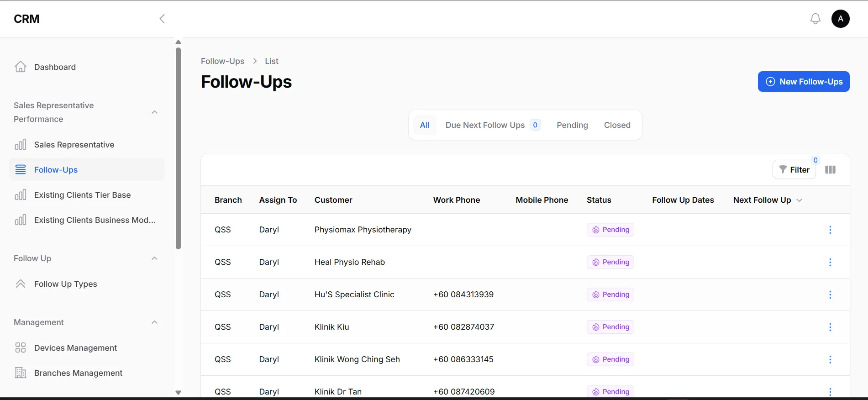This screenshot has width=868, height=400.
Task: Click customer name Hu'S Specialist Clinic
Action: pos(354,295)
